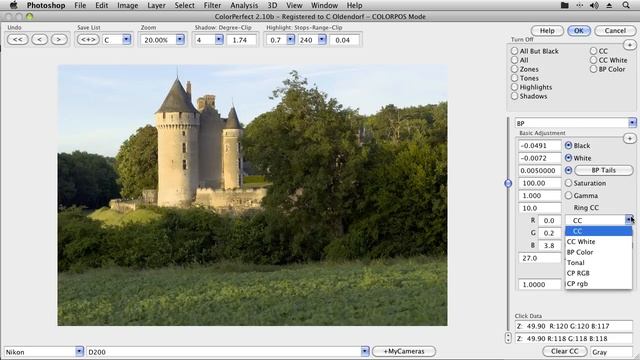Screen dimensions: 640x360
Task: Open the Save List C dropdown
Action: tap(127, 40)
